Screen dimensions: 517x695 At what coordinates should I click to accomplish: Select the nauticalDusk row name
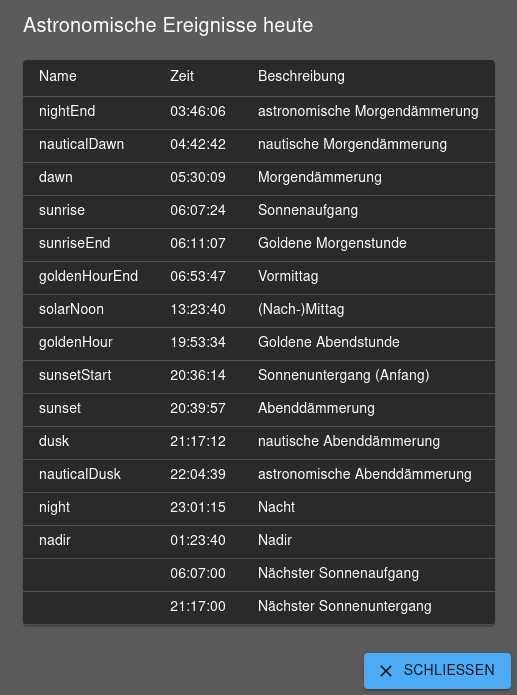click(80, 474)
